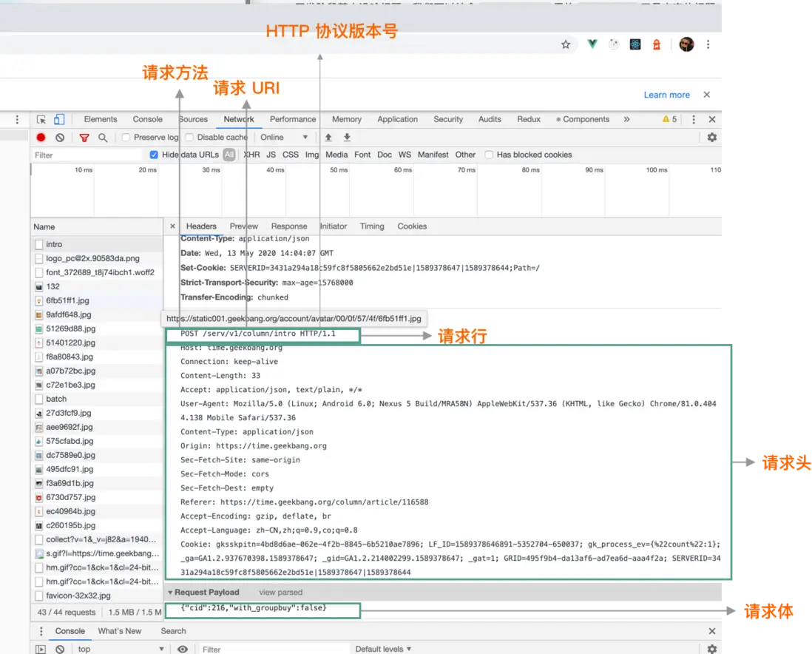Open Console settings gear
The image size is (812, 654).
[712, 649]
